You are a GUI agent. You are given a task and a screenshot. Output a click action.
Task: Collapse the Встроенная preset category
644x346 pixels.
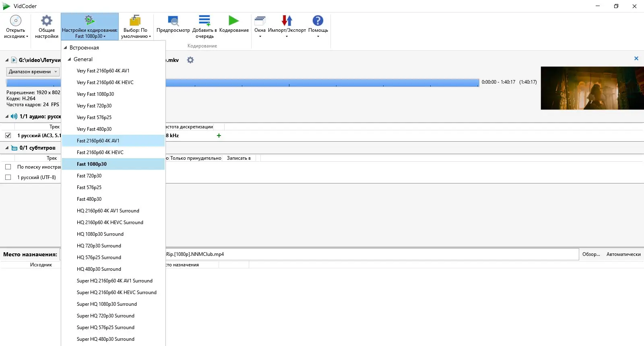point(66,47)
